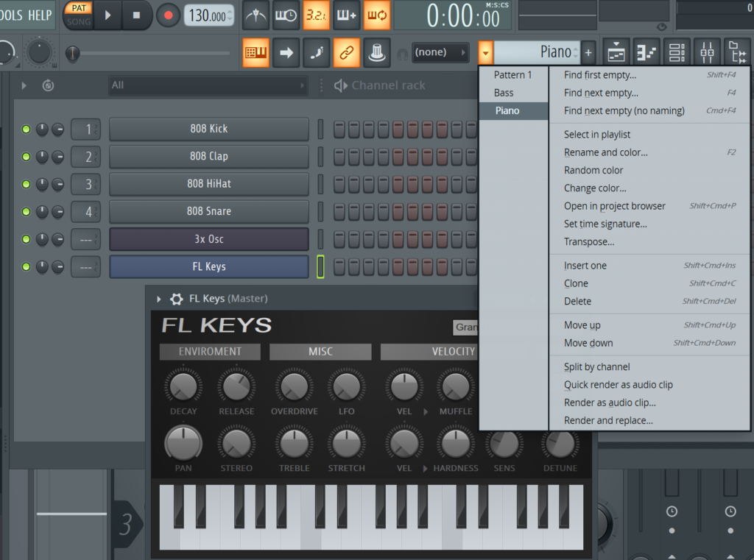This screenshot has width=754, height=560.
Task: Mute the 808 Kick channel
Action: [x=27, y=130]
